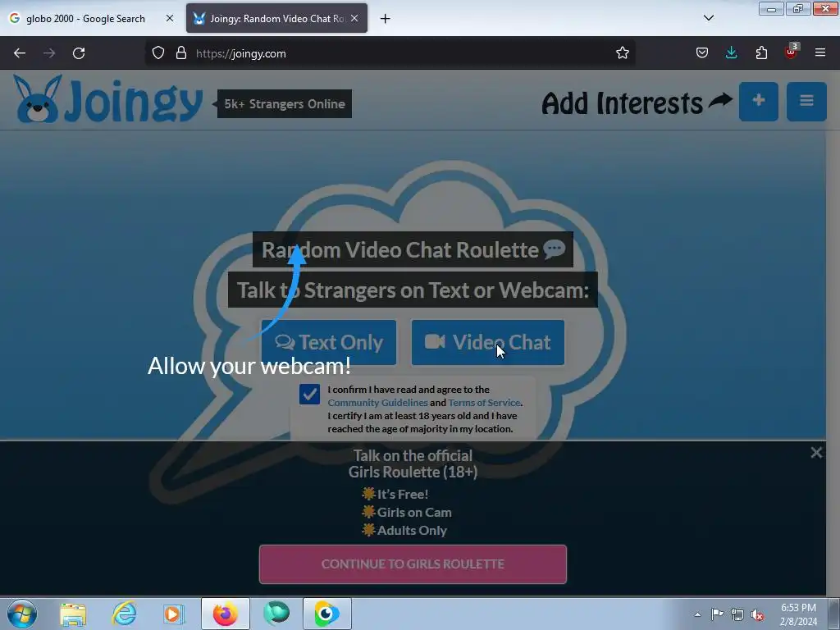Open a new tab with plus button

pos(386,19)
